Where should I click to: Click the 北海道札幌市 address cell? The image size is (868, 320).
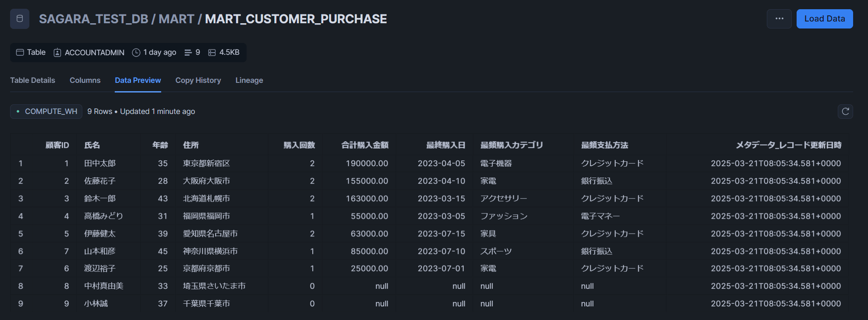(206, 198)
